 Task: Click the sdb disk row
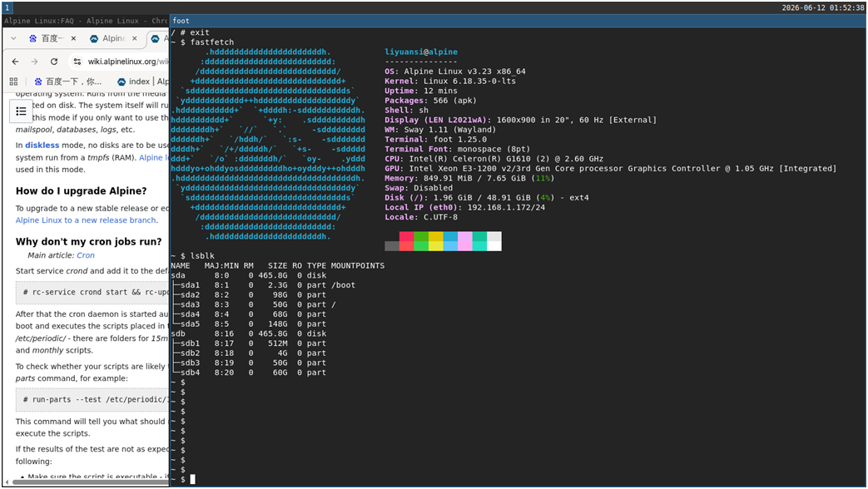(x=249, y=333)
